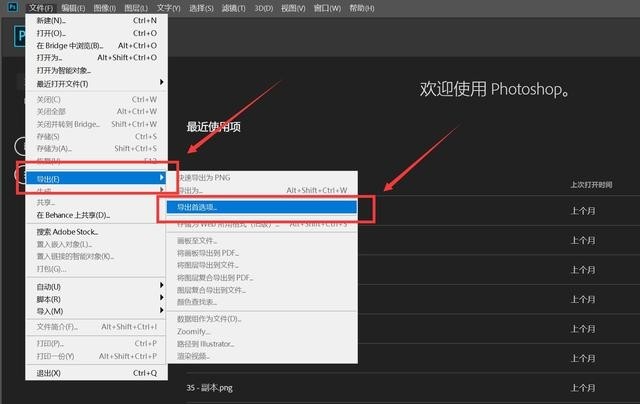Click 关闭并转到 Bridge... entry
This screenshot has width=640, height=404.
(x=96, y=124)
